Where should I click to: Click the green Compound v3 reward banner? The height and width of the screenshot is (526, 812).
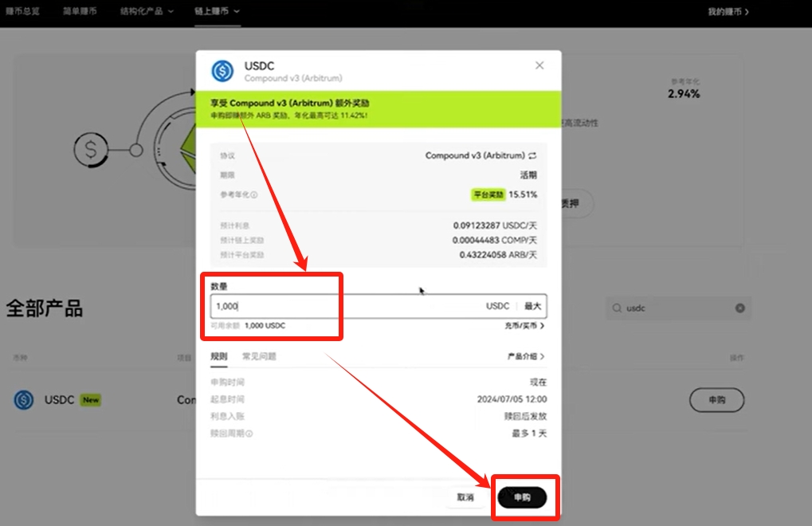(x=379, y=108)
